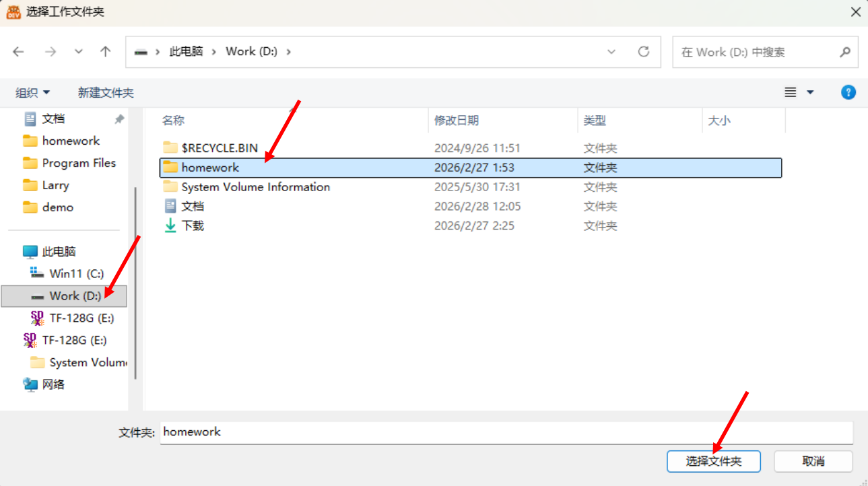The height and width of the screenshot is (486, 868).
Task: Open the 组织 organize menu
Action: coord(33,93)
